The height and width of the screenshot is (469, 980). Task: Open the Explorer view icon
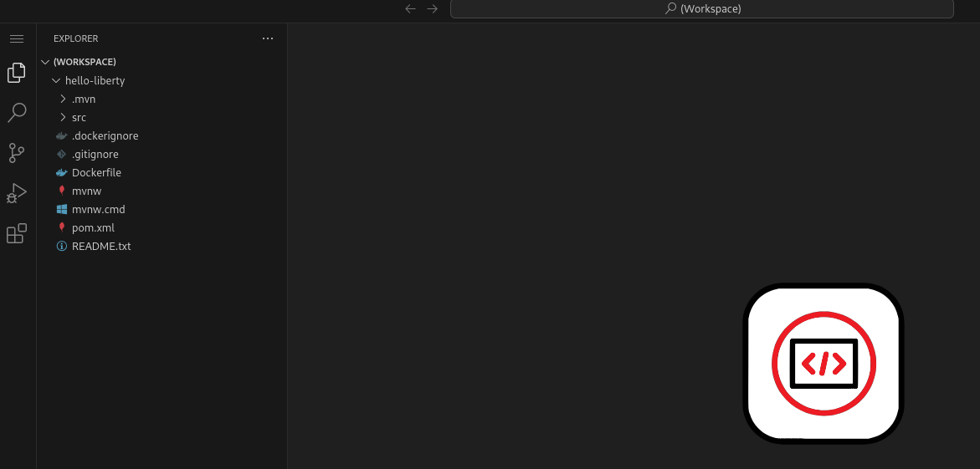(x=17, y=73)
